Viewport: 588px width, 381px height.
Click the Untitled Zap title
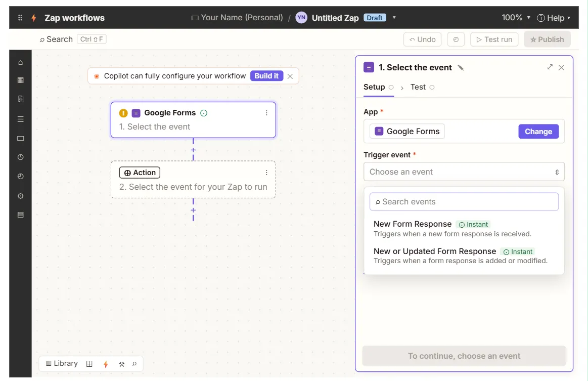335,18
